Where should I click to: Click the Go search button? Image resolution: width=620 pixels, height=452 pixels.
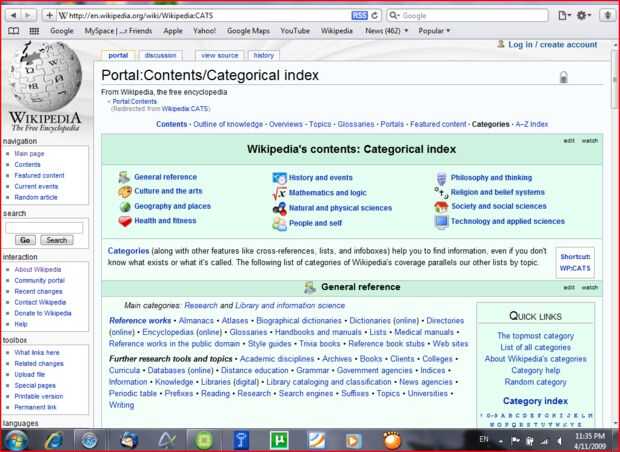(25, 240)
